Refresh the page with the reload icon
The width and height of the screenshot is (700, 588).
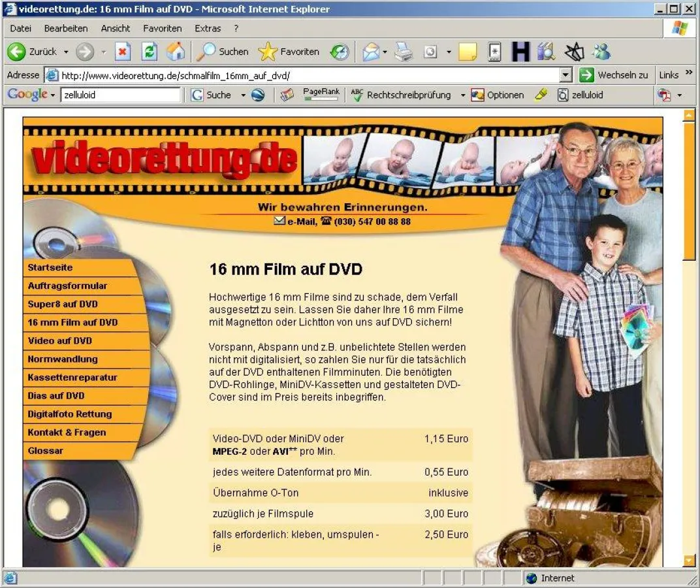point(150,52)
